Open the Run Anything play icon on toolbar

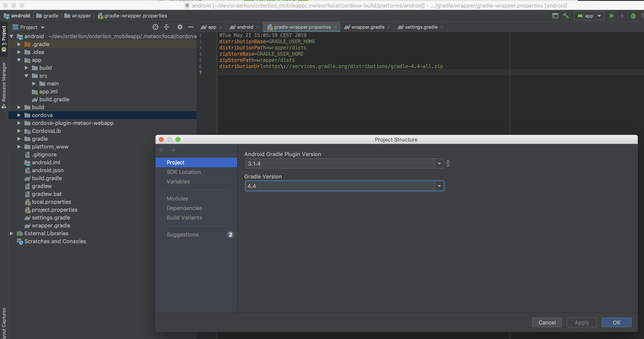tap(555, 16)
